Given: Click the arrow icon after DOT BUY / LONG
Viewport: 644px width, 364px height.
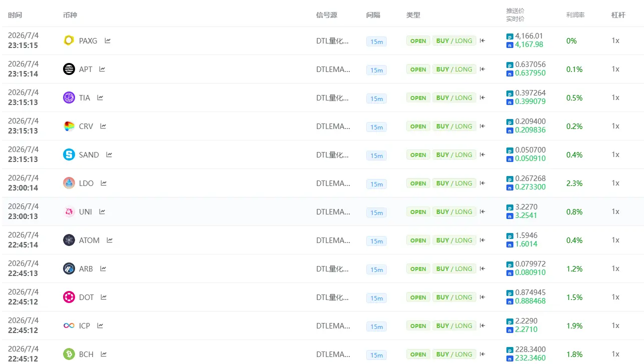Looking at the screenshot, I should coord(482,297).
